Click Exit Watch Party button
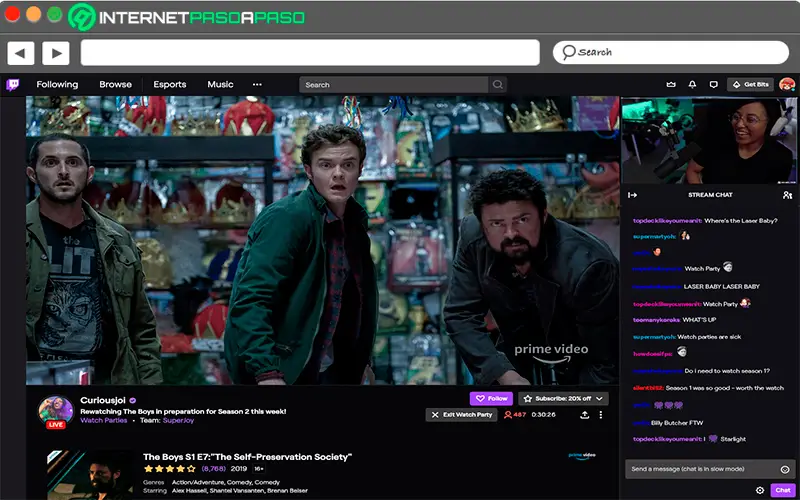The width and height of the screenshot is (800, 500). click(462, 415)
